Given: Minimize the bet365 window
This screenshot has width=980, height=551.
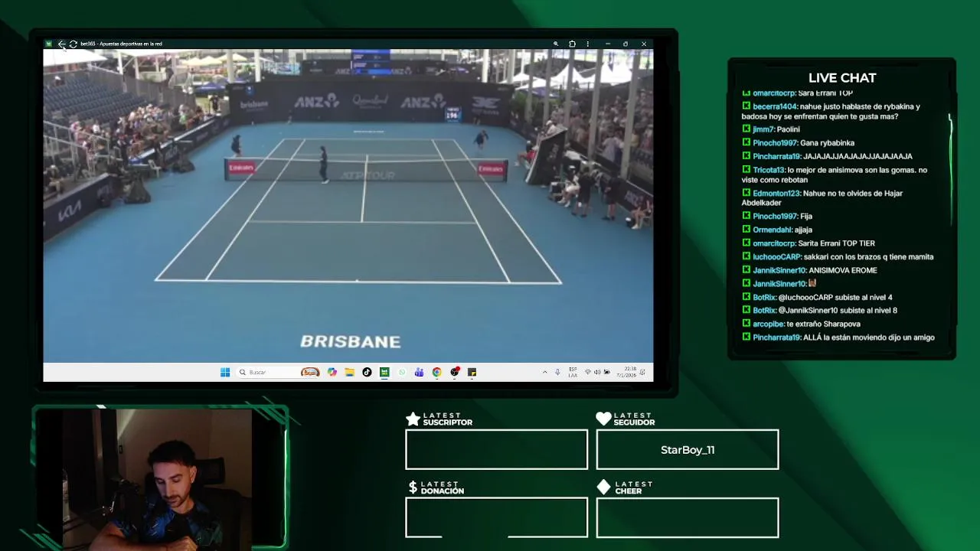Looking at the screenshot, I should coord(608,44).
